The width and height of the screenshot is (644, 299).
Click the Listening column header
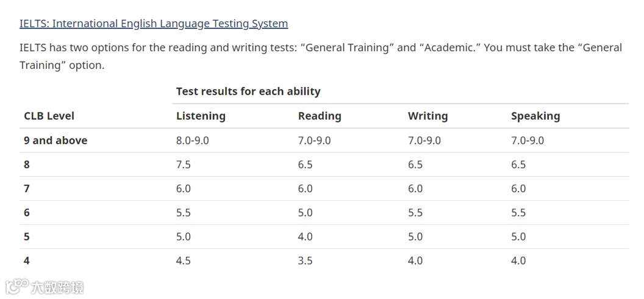(201, 116)
